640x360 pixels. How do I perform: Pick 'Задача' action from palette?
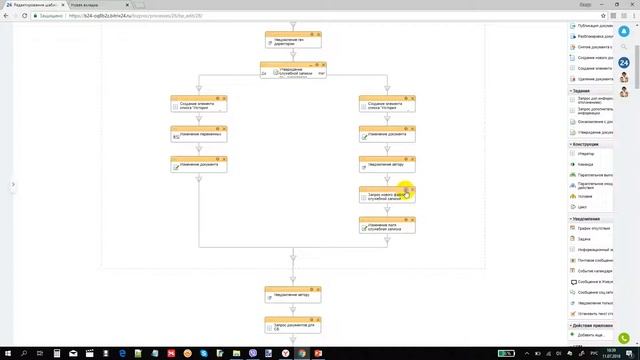point(580,239)
